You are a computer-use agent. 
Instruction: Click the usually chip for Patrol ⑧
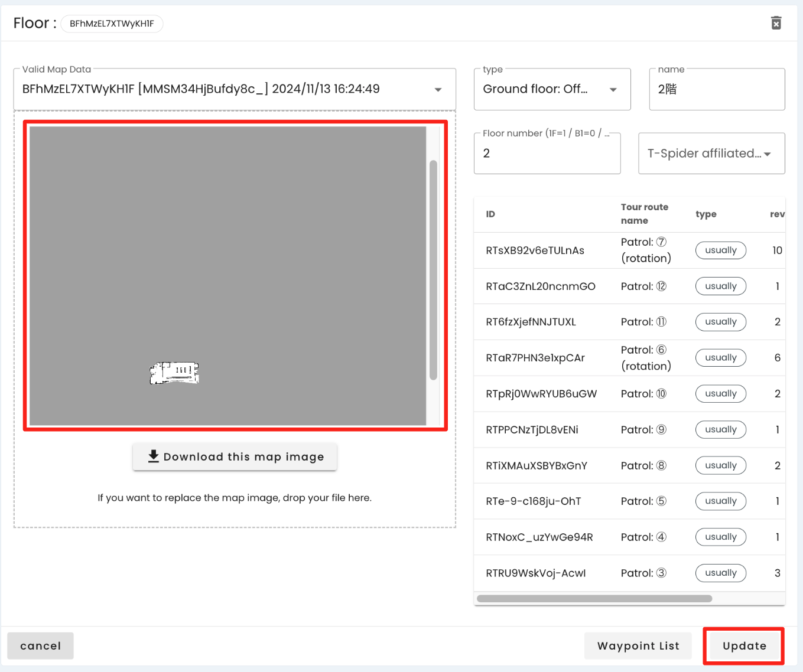coord(721,465)
